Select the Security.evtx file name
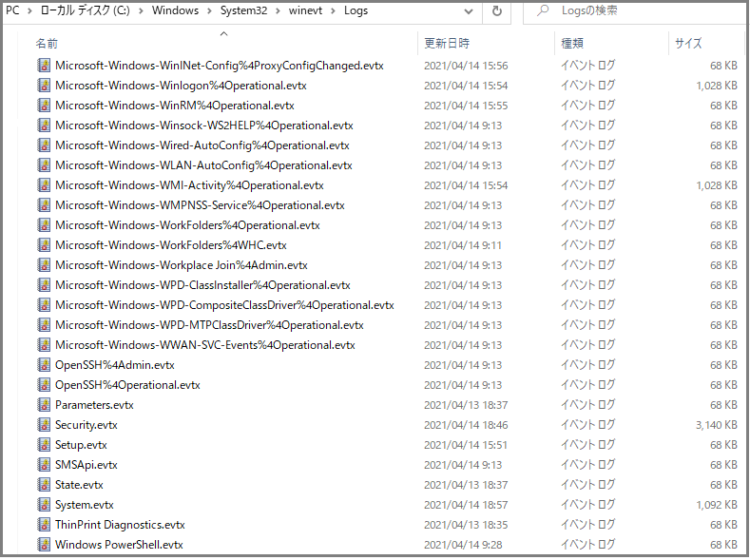This screenshot has height=560, width=750. pos(87,425)
